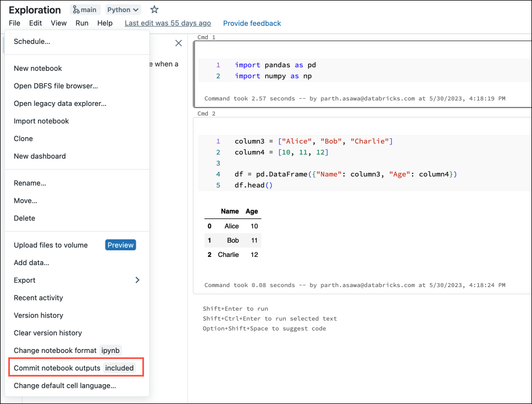Viewport: 532px width, 404px height.
Task: Switch notebook format from ipynb
Action: 67,350
